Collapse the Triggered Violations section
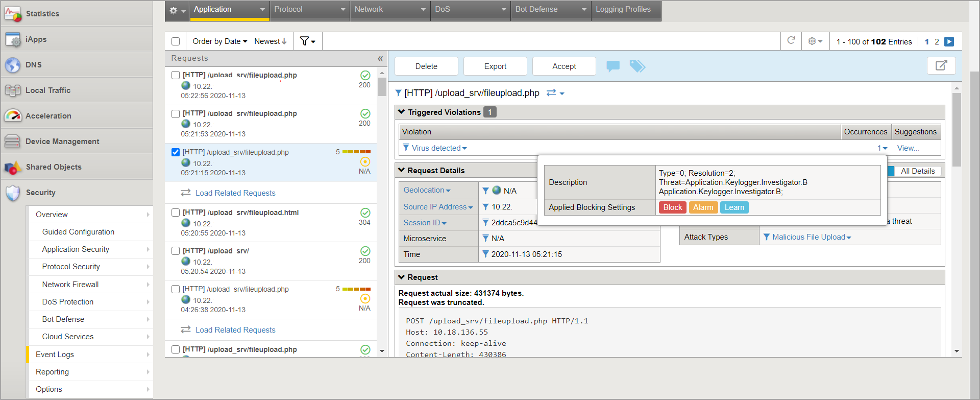Screen dimensions: 980x400 tap(402, 112)
